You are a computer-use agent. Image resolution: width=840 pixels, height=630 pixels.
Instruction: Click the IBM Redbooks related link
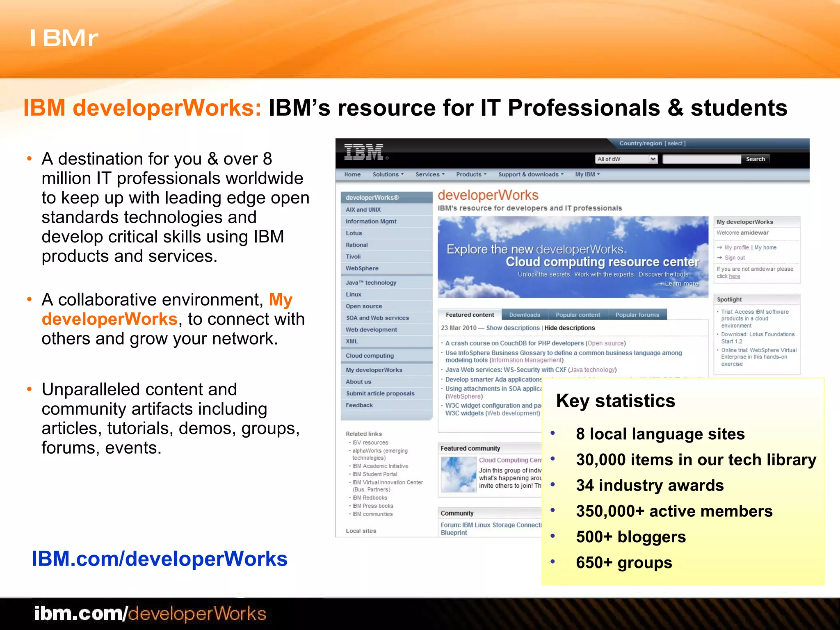click(369, 498)
